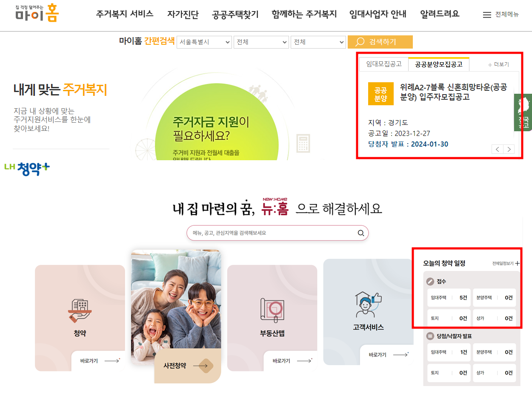Open the 공공주택찾기 menu
This screenshot has height=395, width=532.
tap(235, 14)
